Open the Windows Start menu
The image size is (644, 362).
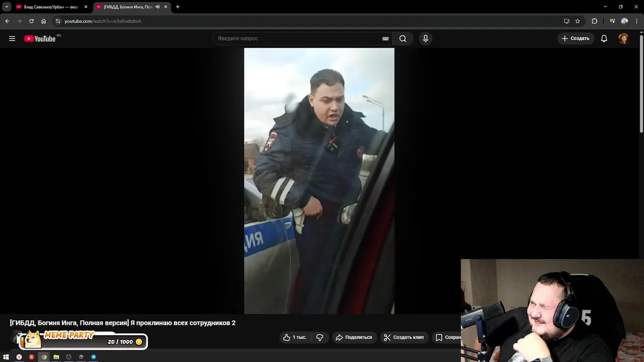pyautogui.click(x=7, y=357)
